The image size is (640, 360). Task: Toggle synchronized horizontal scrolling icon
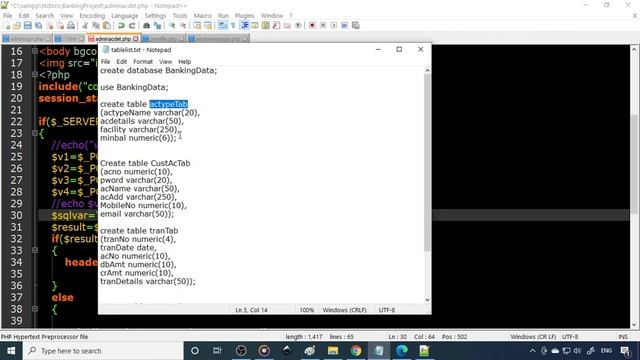208,25
